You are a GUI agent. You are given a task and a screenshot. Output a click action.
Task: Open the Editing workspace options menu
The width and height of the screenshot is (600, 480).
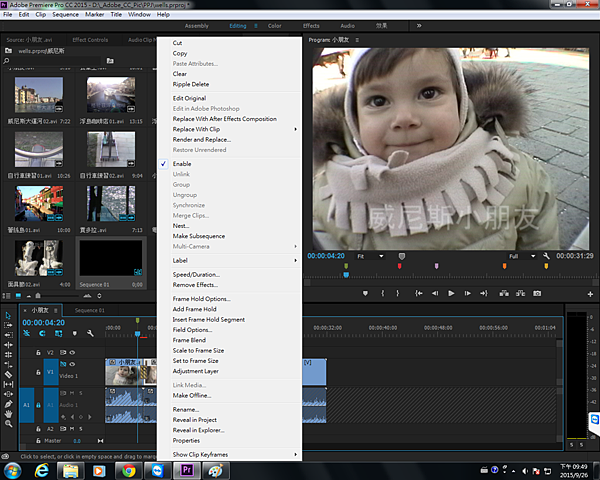(x=256, y=26)
